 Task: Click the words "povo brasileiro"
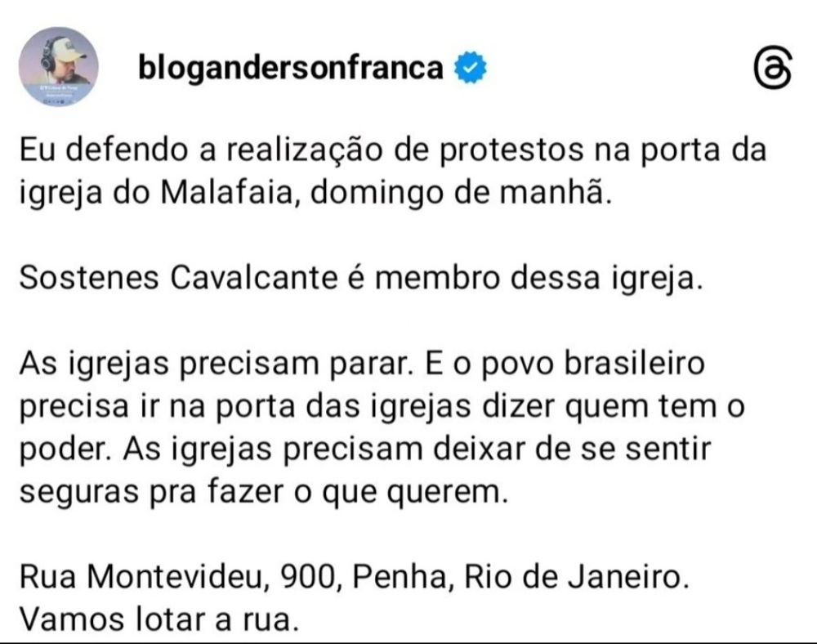[593, 364]
